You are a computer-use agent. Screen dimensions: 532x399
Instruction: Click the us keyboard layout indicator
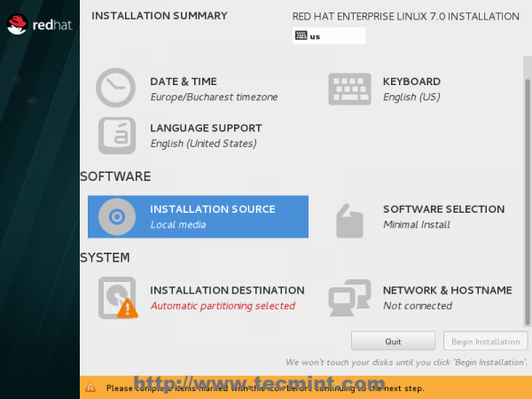tap(329, 35)
